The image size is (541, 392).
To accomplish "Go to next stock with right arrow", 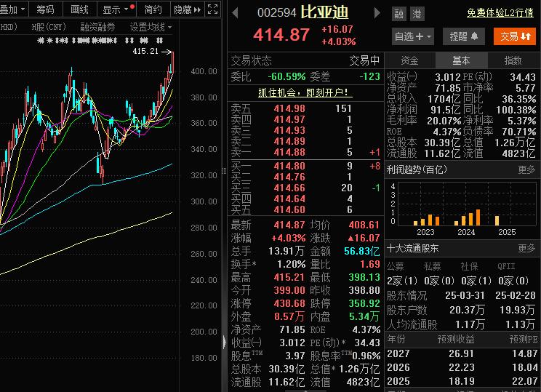I will (377, 13).
